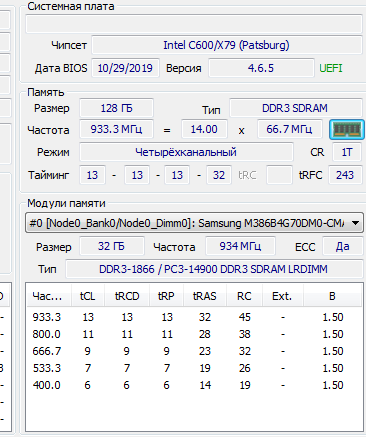Click the module type DDR3-1866 / PC3-14900 field
Viewport: 366px width, 437px height.
214,269
